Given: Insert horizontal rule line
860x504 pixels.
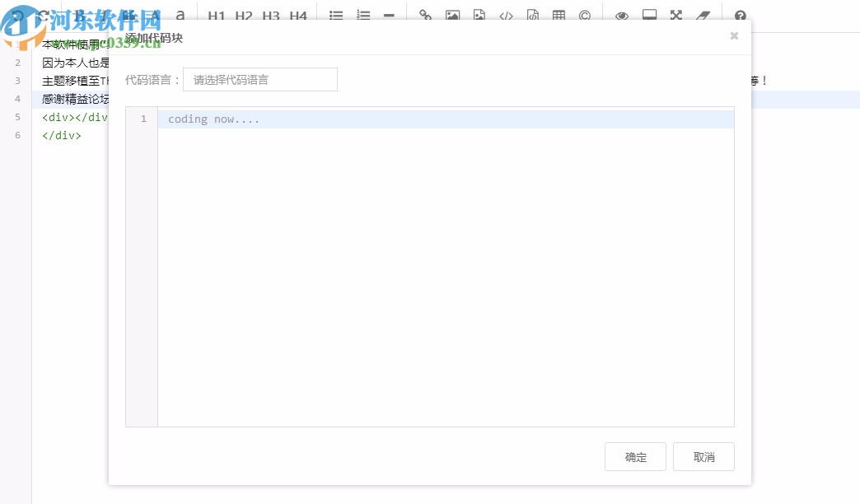Looking at the screenshot, I should 389,16.
